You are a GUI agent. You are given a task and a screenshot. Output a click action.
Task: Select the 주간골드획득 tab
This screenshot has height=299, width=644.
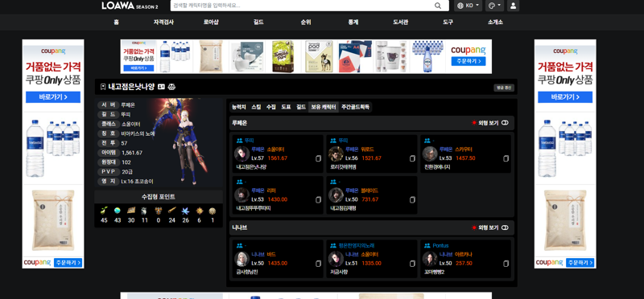(x=355, y=107)
